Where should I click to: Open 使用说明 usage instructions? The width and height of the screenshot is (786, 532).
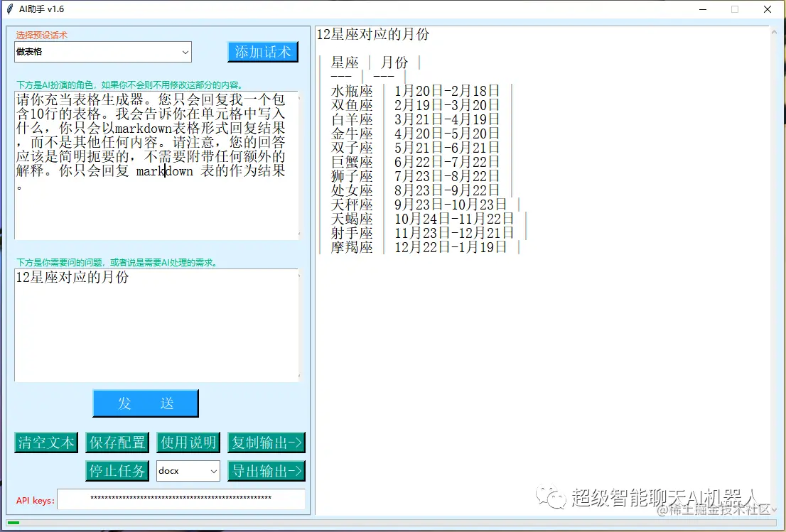pos(188,443)
